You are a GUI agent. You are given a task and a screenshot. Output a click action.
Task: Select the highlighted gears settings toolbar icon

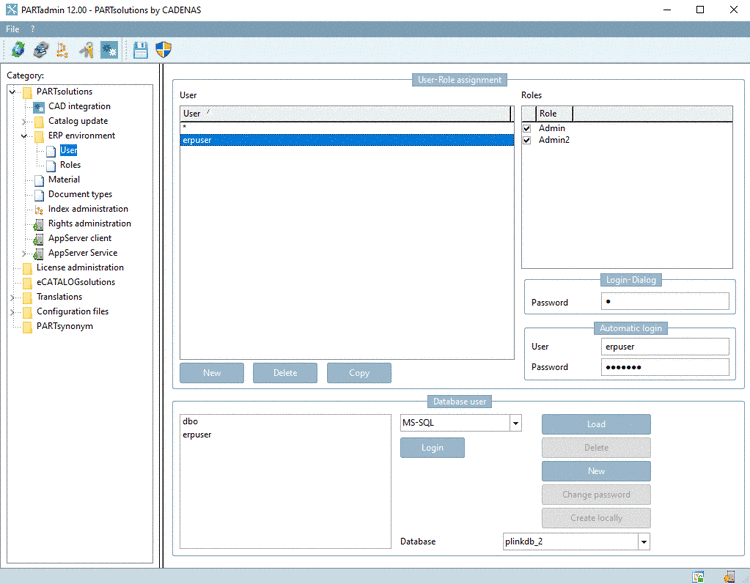(108, 50)
